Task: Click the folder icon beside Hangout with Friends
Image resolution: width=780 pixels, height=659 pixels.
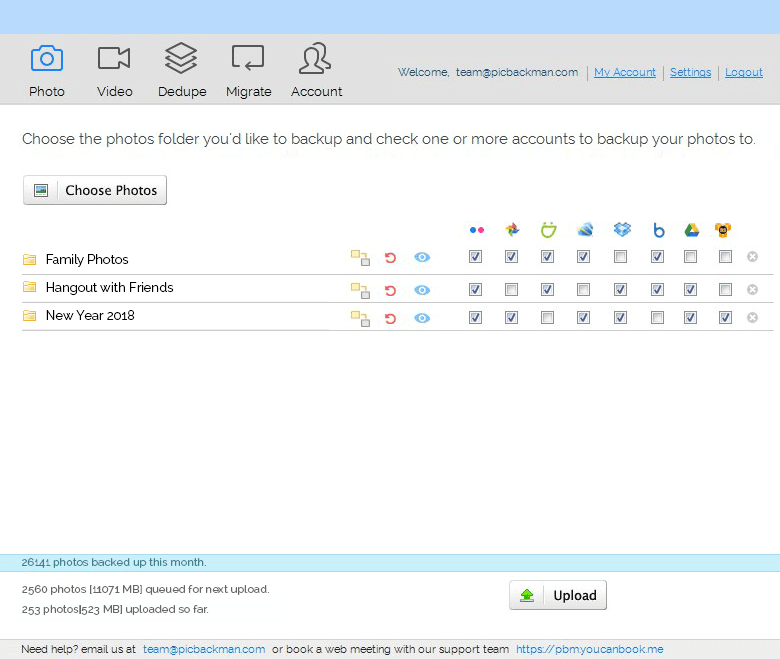Action: (x=30, y=287)
